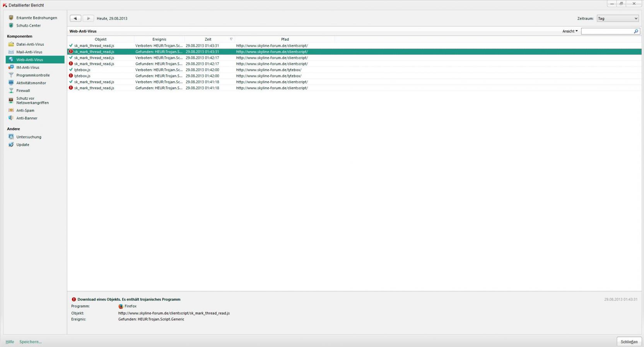Screen dimensions: 644x347
Task: Open Datei-Anti-Virus folder icon
Action: (x=11, y=44)
